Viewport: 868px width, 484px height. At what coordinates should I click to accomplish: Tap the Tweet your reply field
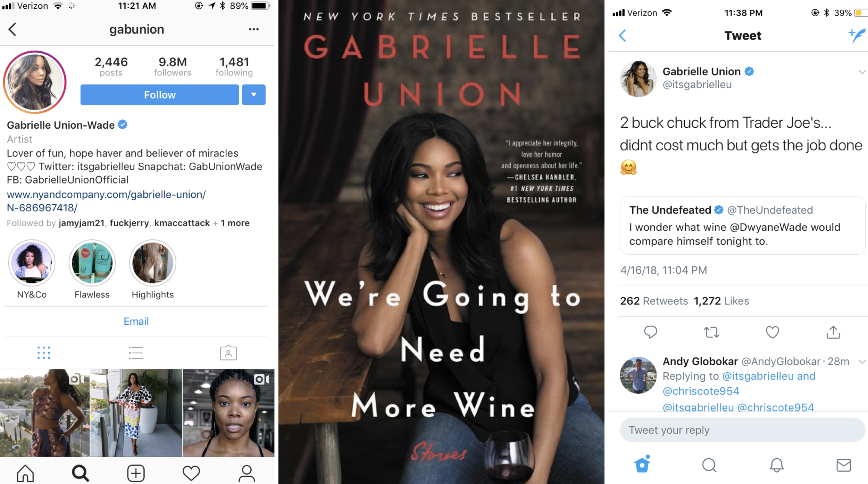[742, 430]
